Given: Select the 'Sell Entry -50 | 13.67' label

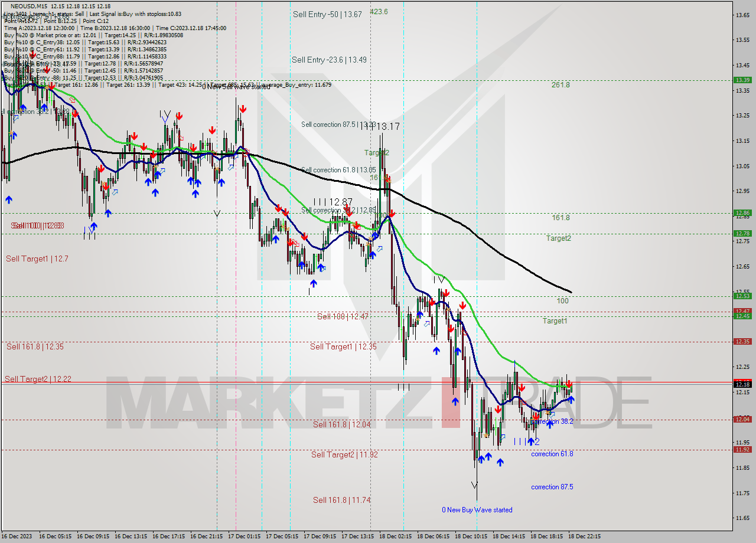Looking at the screenshot, I should (x=327, y=14).
